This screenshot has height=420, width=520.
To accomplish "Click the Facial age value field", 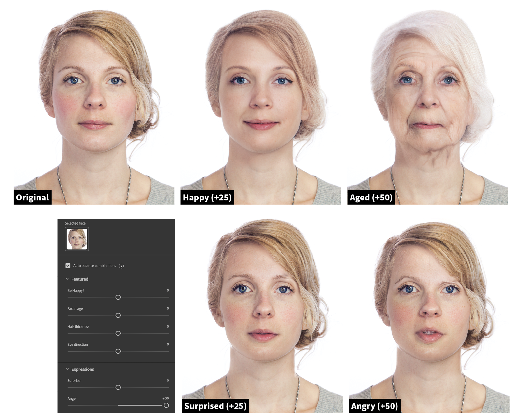I will tap(168, 308).
